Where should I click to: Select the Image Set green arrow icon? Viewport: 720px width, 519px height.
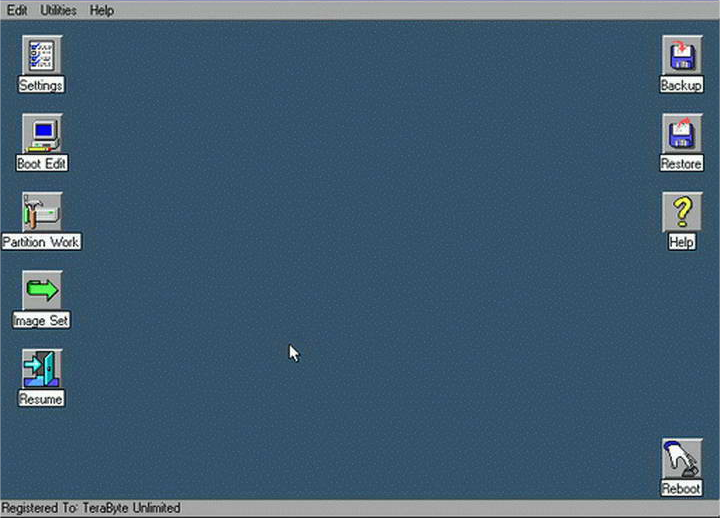(42, 290)
